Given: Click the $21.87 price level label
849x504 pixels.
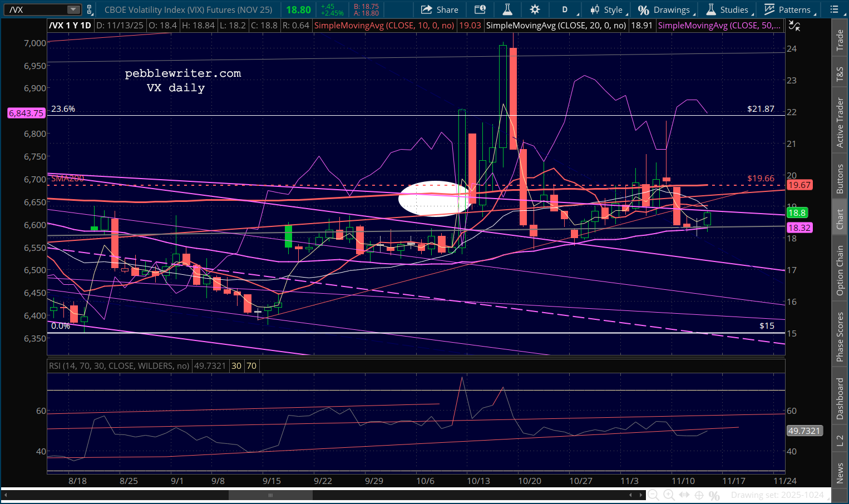Looking at the screenshot, I should point(761,109).
